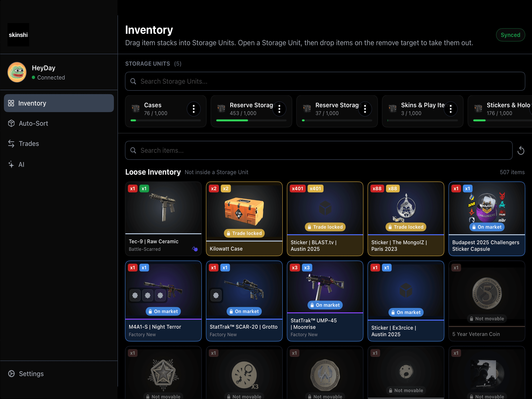Screen dimensions: 532x399
Task: Open options menu for Reserve Storage 37 unit
Action: (x=365, y=109)
